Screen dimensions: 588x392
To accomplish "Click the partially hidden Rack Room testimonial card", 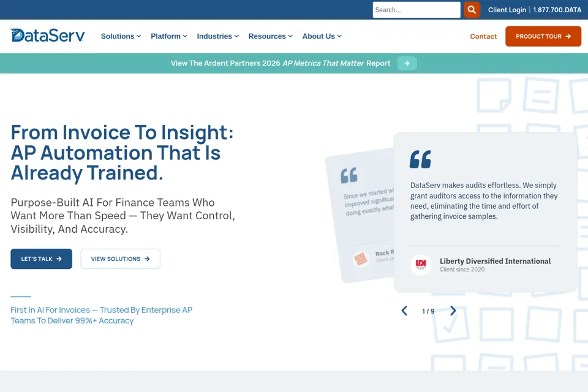I will (360, 216).
